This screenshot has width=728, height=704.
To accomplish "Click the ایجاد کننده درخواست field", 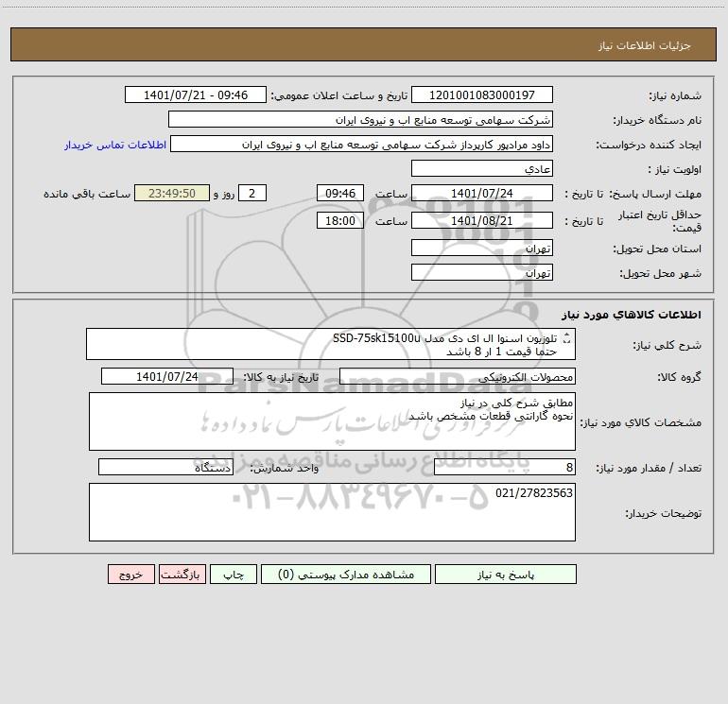I will [x=361, y=145].
